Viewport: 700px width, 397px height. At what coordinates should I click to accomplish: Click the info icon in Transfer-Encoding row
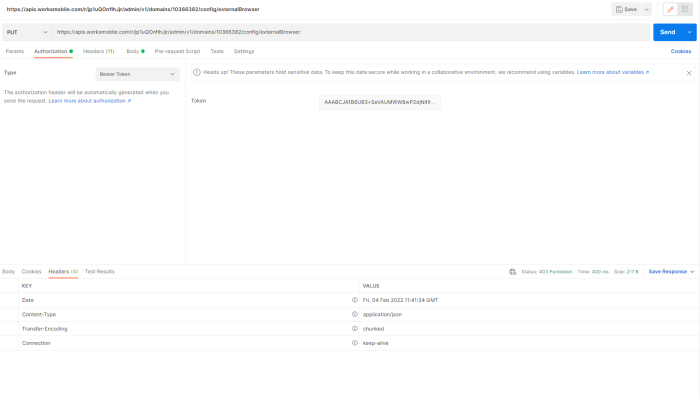354,329
